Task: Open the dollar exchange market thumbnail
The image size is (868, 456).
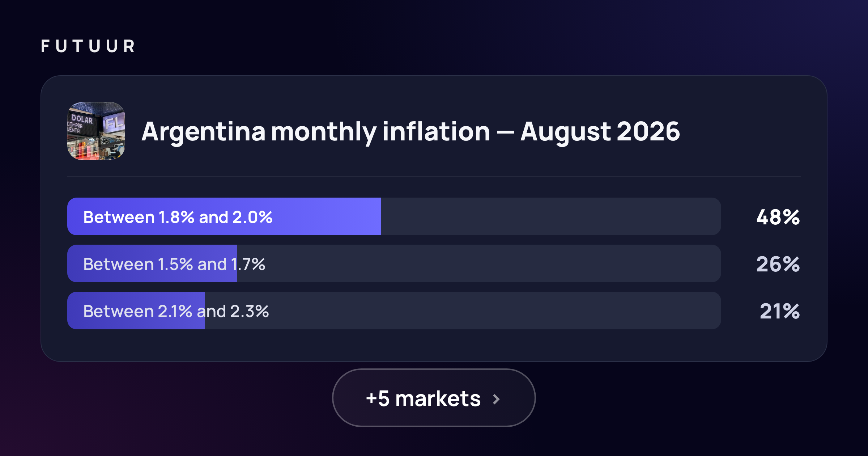Action: pyautogui.click(x=96, y=131)
